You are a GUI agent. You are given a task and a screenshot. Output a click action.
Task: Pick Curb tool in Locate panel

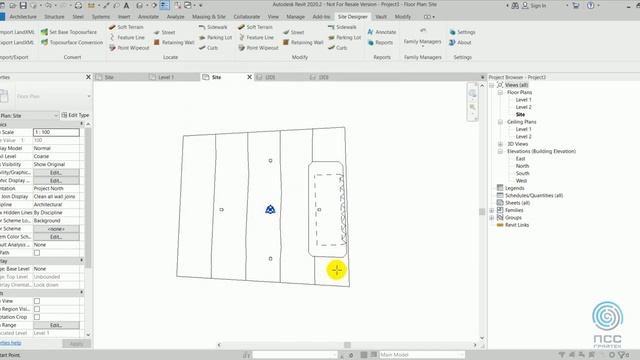tap(208, 48)
